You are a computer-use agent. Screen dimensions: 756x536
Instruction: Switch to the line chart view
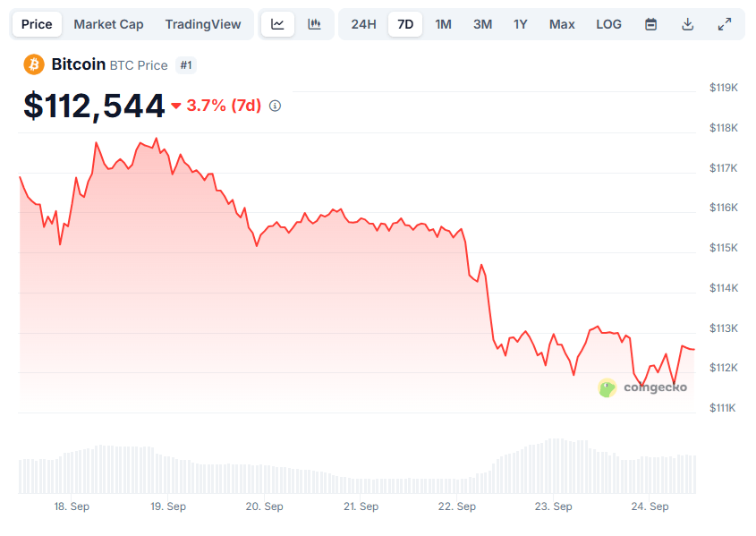277,24
